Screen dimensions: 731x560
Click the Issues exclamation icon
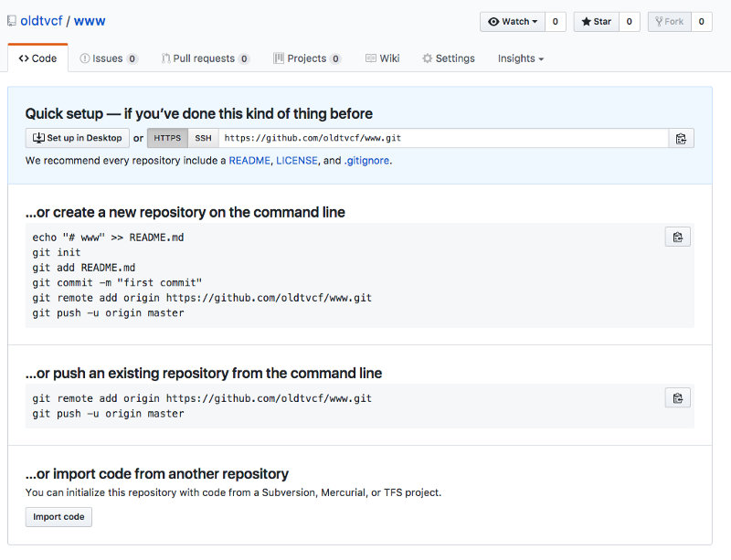click(x=85, y=58)
